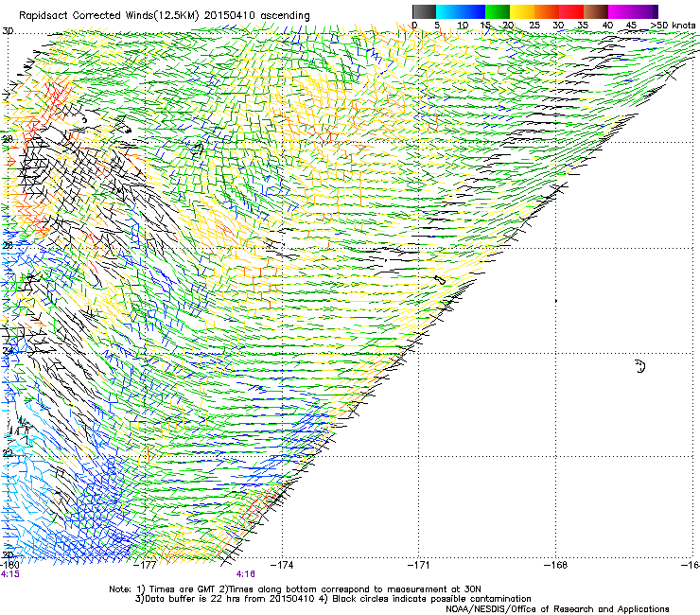The image size is (700, 615).
Task: Click the '20150410' date in the title
Action: coord(230,16)
